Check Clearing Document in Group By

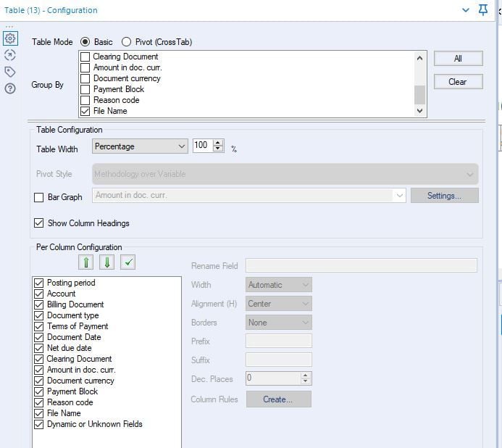coord(85,57)
